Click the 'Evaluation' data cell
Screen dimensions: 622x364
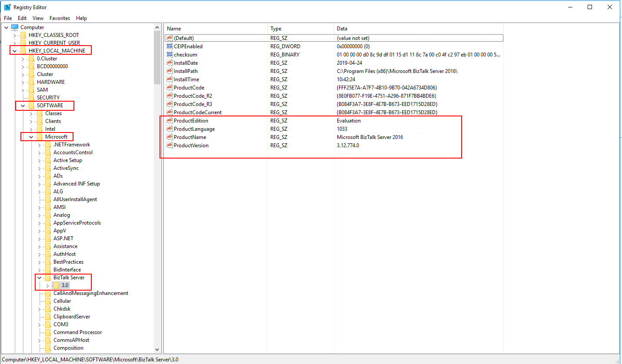coord(349,121)
